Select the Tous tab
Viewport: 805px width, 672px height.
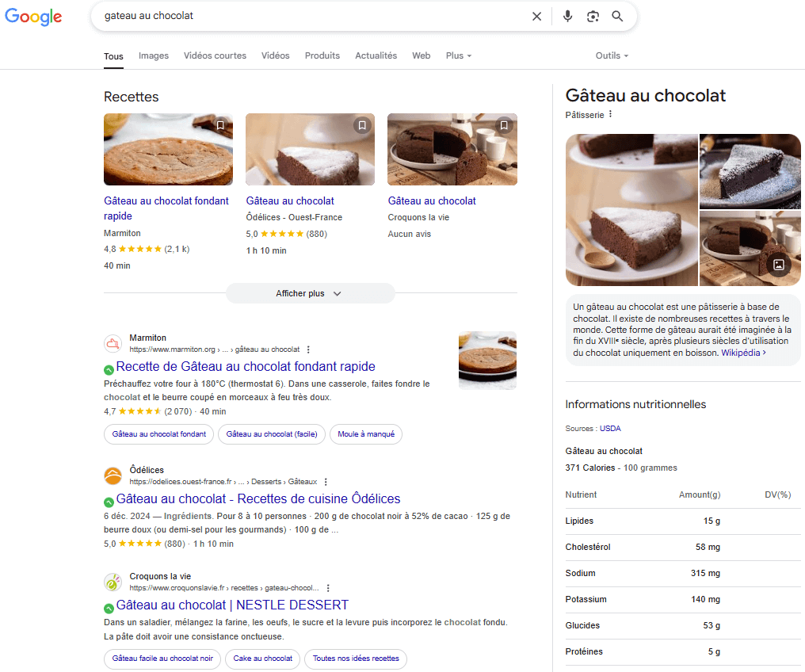click(x=113, y=56)
